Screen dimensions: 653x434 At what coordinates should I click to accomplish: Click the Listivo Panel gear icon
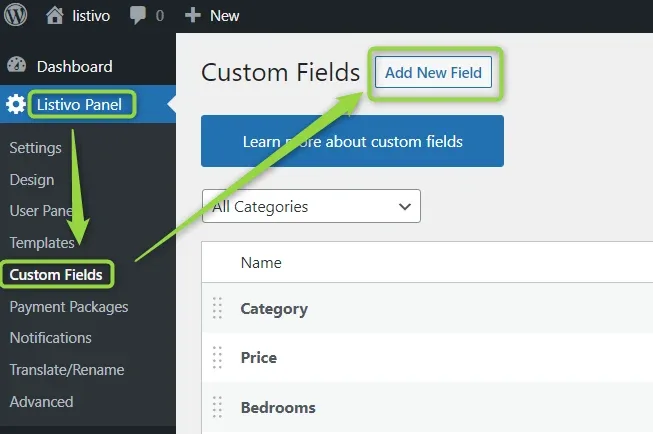[16, 104]
